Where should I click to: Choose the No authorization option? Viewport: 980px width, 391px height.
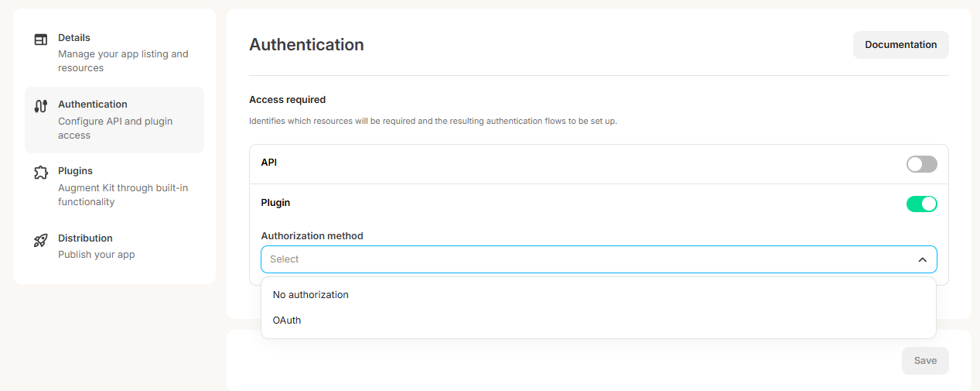pyautogui.click(x=599, y=295)
